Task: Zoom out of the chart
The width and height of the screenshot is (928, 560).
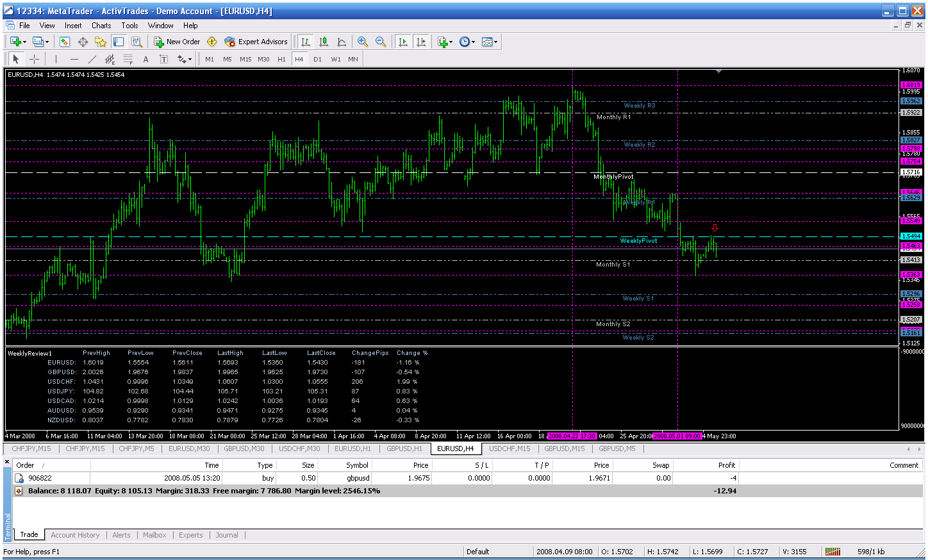Action: [x=381, y=42]
